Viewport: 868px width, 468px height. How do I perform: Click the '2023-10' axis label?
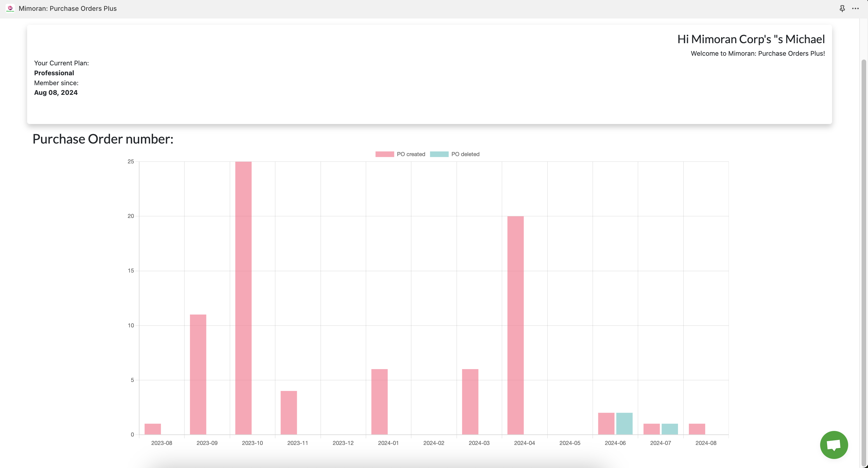coord(252,443)
